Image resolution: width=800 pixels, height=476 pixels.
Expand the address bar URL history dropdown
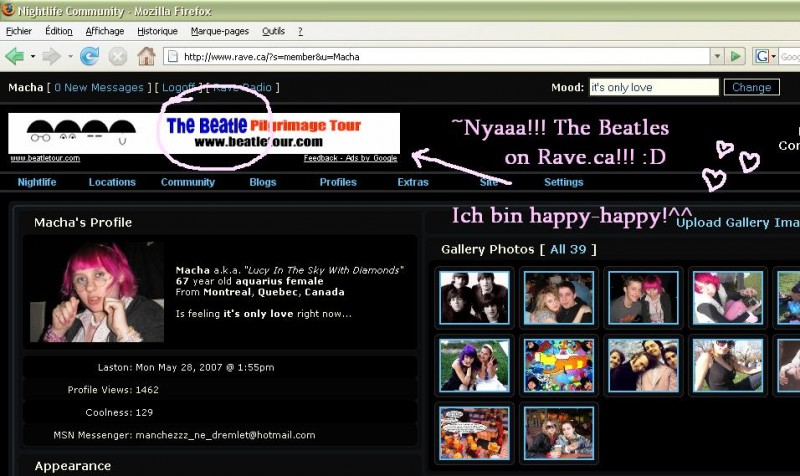pyautogui.click(x=717, y=56)
